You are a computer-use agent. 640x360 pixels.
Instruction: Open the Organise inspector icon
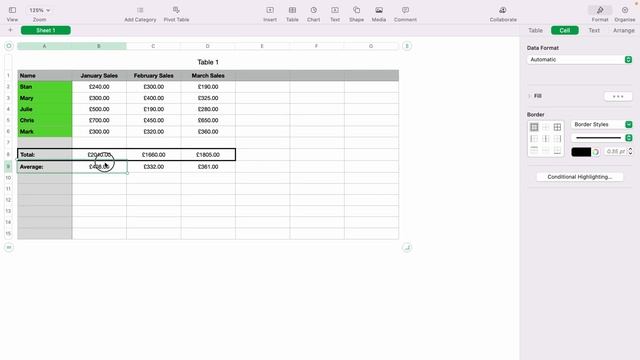(x=625, y=10)
